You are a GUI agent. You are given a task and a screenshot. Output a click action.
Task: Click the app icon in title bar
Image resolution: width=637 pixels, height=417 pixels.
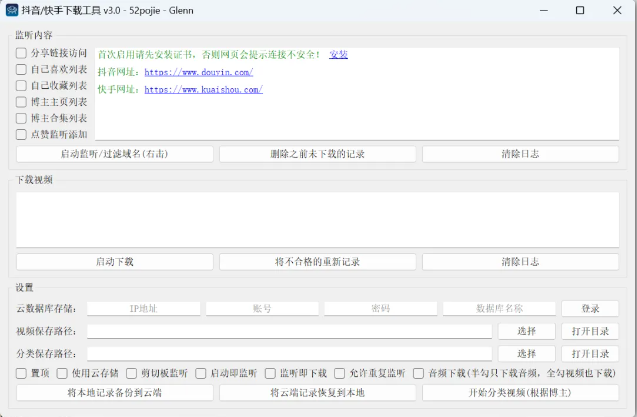coord(12,10)
